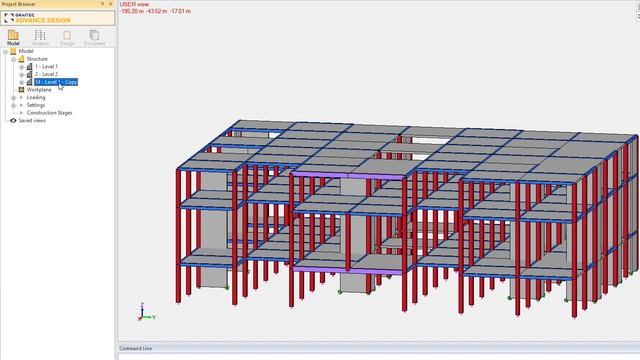Expand the Loading tree node
The image size is (640, 360).
[x=13, y=98]
